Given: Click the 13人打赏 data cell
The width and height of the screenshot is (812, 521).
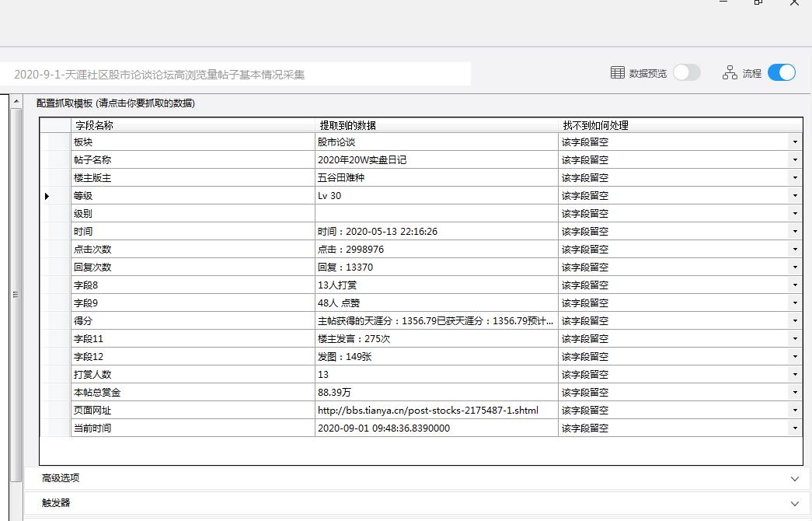Looking at the screenshot, I should coord(437,285).
